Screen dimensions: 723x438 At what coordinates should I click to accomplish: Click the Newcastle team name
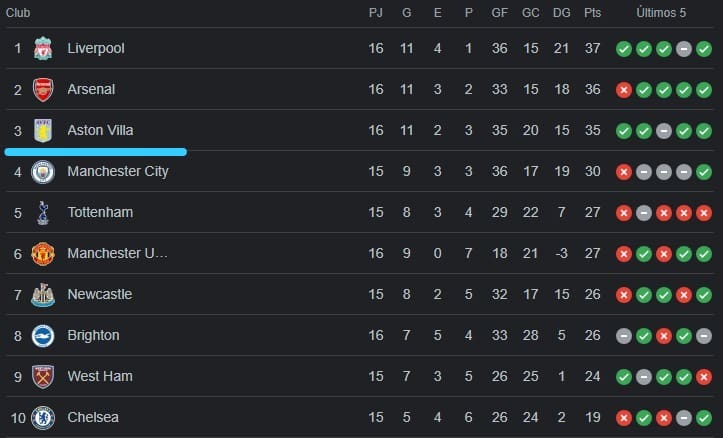coord(99,294)
